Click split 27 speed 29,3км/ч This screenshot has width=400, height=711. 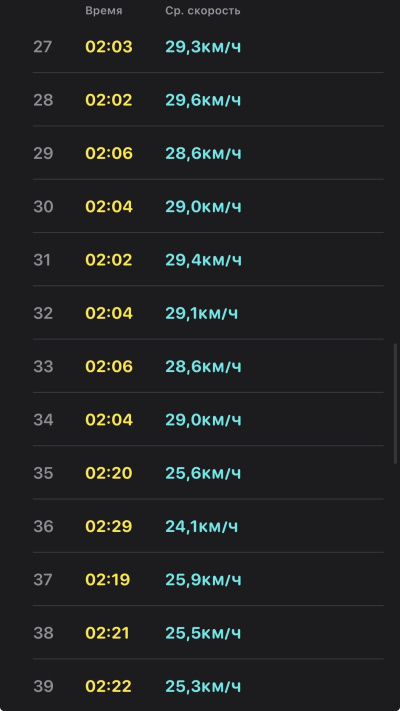click(x=203, y=47)
